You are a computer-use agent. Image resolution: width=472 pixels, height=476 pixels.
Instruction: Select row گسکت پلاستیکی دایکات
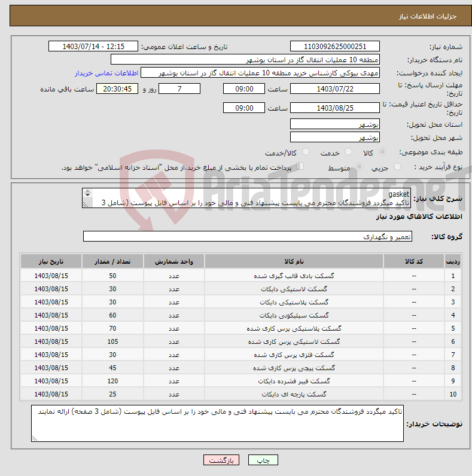pyautogui.click(x=240, y=302)
